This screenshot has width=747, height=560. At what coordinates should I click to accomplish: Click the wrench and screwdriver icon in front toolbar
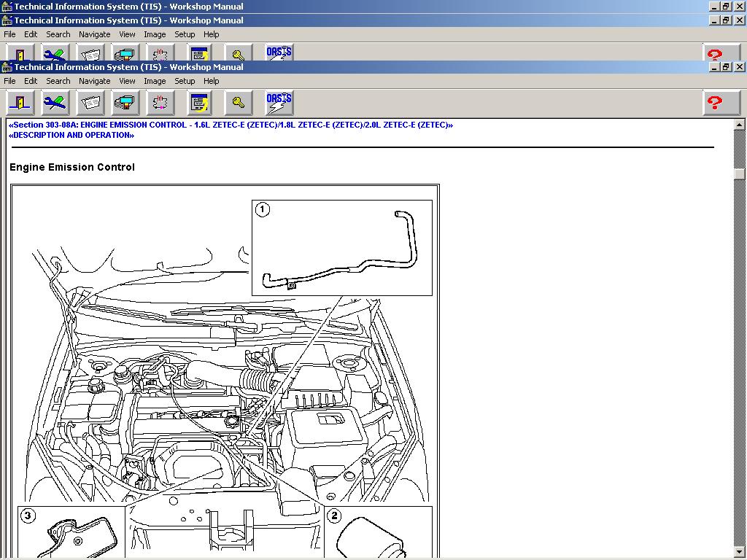pos(55,103)
